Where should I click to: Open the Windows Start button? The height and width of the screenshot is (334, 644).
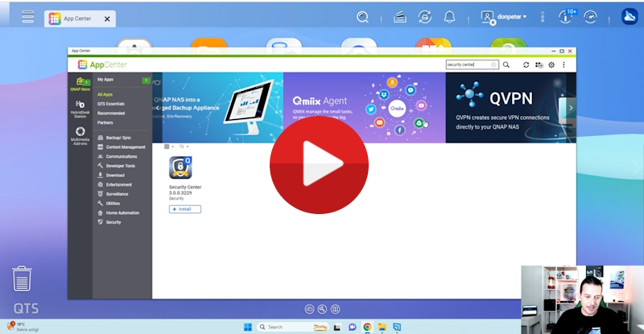click(x=248, y=327)
